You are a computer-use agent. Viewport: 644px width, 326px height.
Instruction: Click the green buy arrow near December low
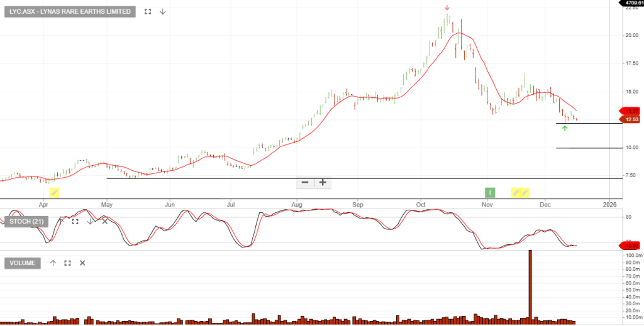coord(565,128)
